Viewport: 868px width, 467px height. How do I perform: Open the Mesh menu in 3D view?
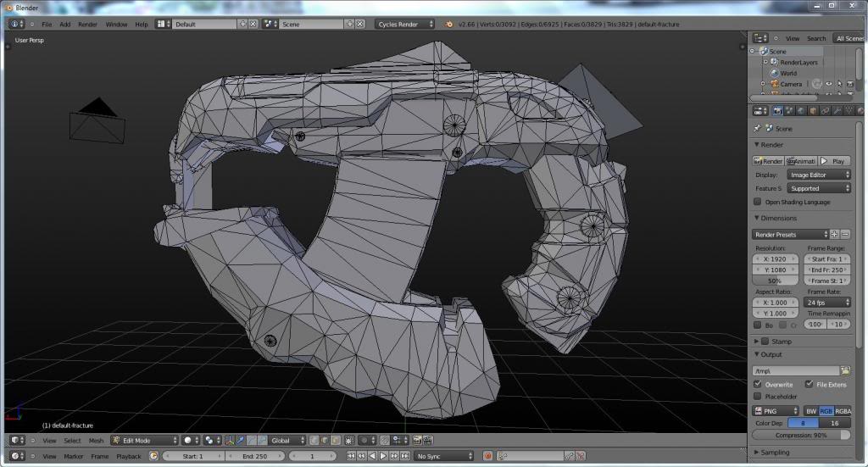coord(96,441)
